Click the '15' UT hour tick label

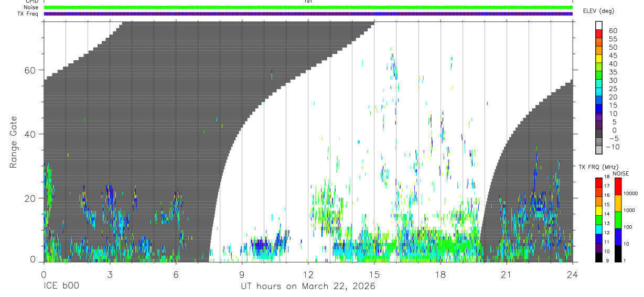click(374, 274)
